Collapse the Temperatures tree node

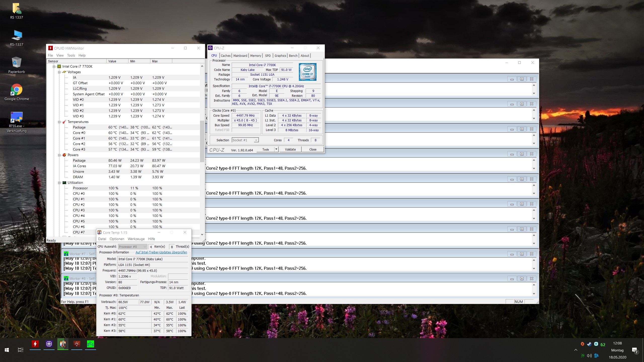[x=59, y=122]
